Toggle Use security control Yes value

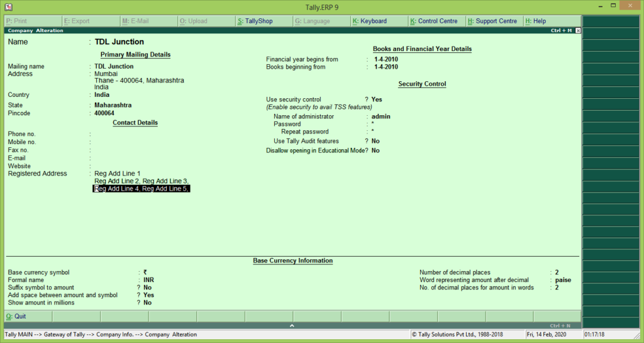coord(377,99)
